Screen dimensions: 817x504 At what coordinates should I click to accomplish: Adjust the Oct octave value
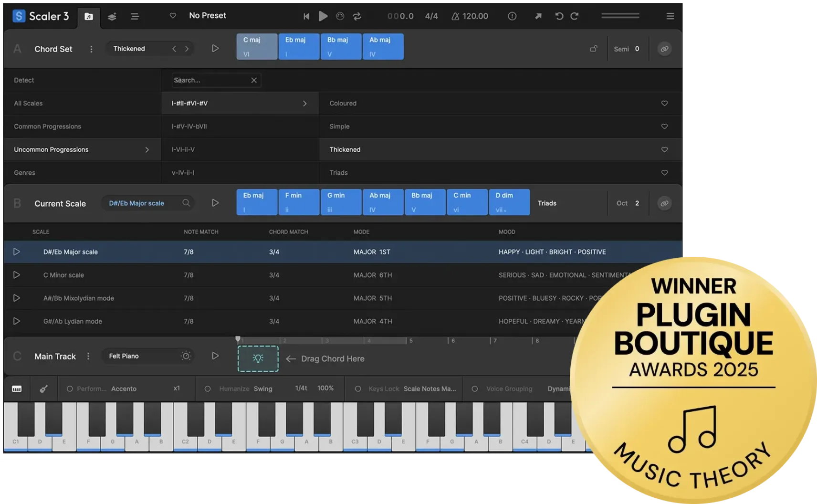pos(637,203)
